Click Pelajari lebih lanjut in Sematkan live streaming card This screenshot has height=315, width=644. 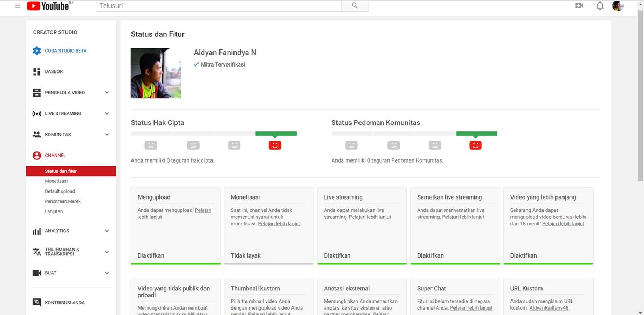click(463, 217)
